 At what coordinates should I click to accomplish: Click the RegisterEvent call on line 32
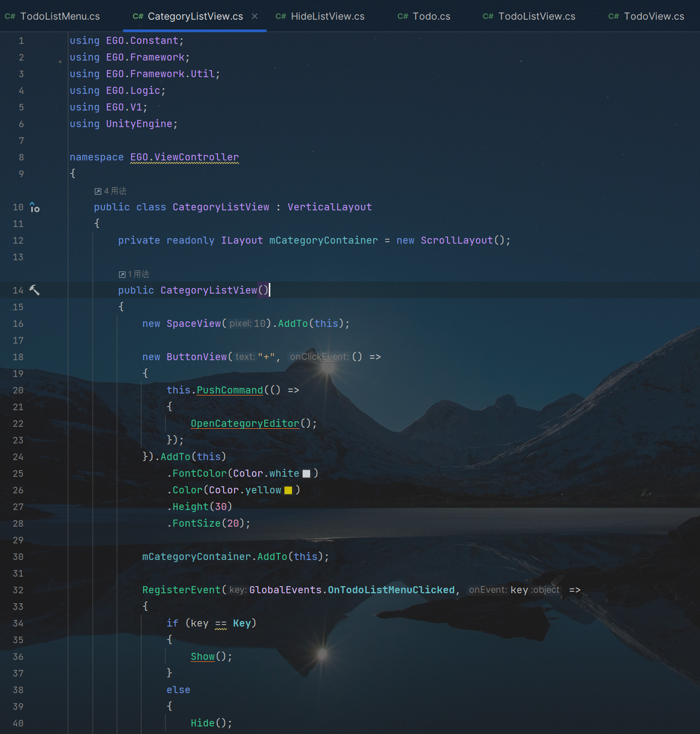click(x=182, y=590)
